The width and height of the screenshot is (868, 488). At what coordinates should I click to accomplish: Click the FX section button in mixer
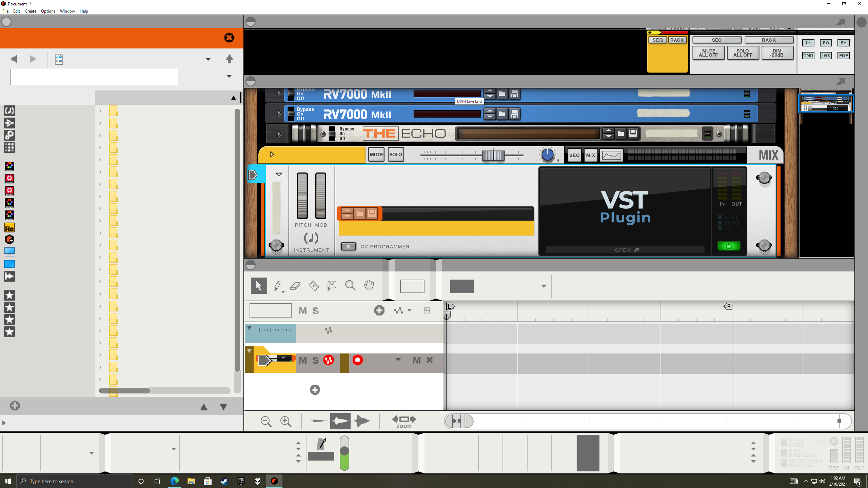(843, 43)
